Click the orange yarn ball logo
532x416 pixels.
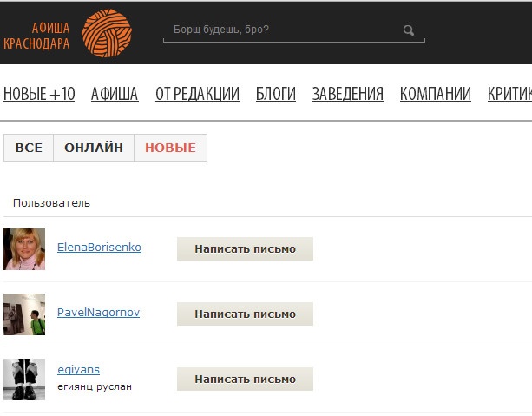pos(107,33)
